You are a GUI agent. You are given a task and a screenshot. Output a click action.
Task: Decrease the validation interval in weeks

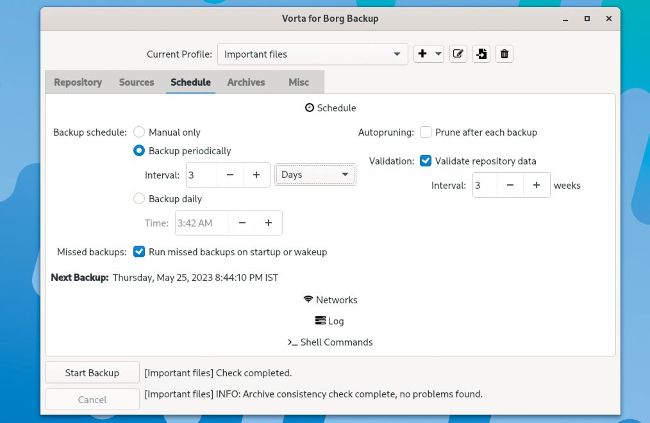[510, 185]
